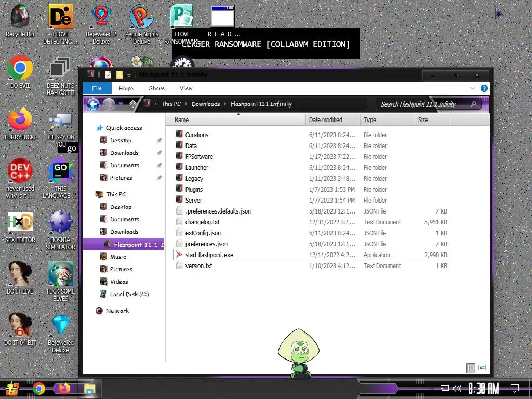532x399 pixels.
Task: Open the 'DO IT 64 BIT' desktop shortcut
Action: click(20, 329)
